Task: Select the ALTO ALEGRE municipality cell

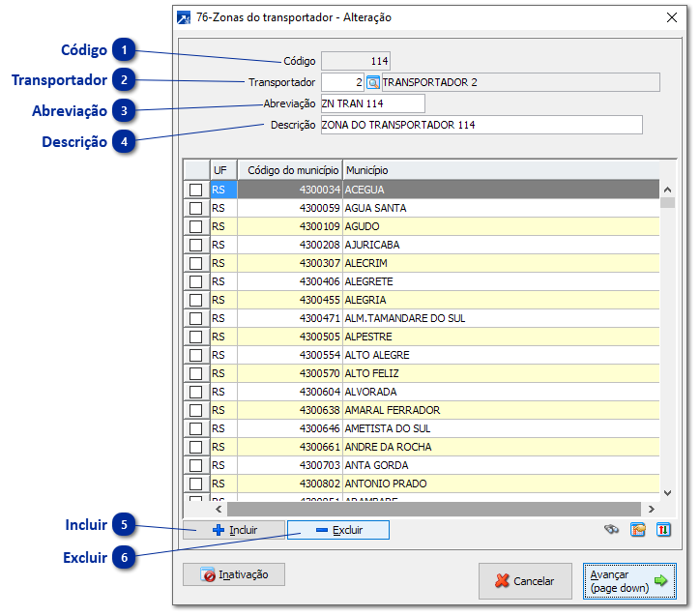Action: [x=501, y=355]
